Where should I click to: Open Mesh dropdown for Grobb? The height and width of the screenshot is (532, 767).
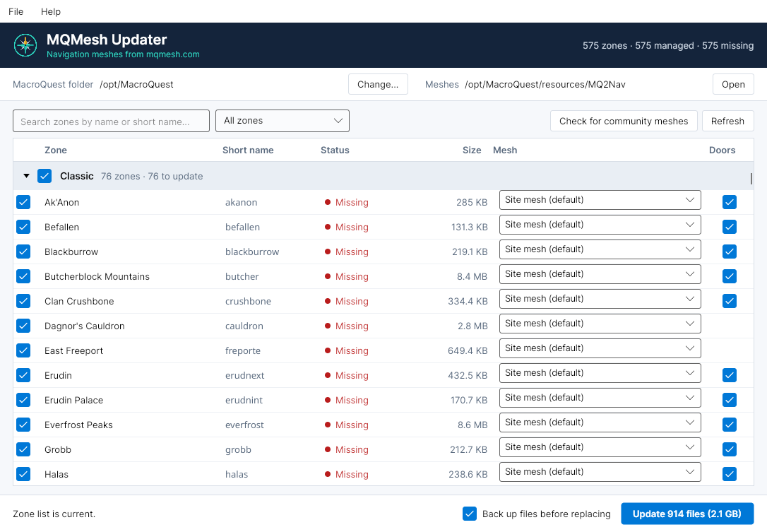click(600, 447)
